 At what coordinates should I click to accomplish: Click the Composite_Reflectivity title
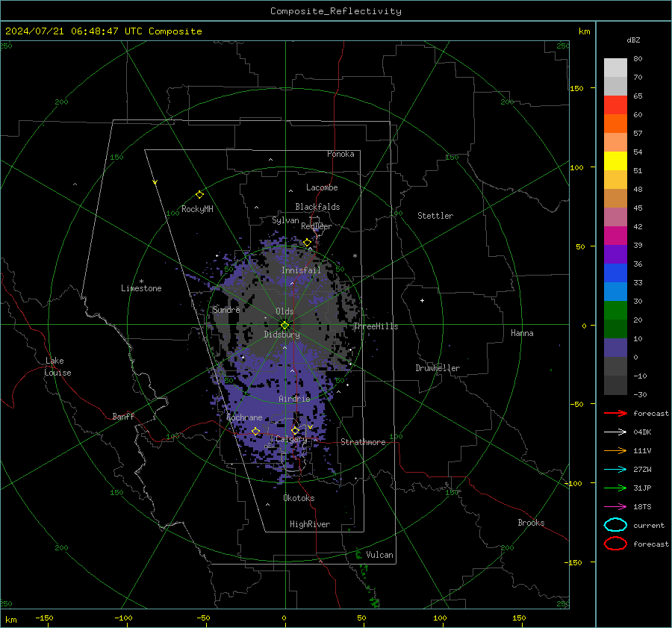[336, 11]
